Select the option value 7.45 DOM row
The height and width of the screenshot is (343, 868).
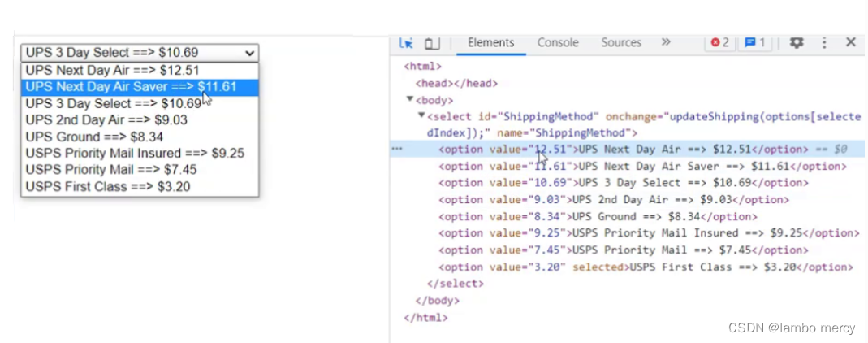[624, 250]
